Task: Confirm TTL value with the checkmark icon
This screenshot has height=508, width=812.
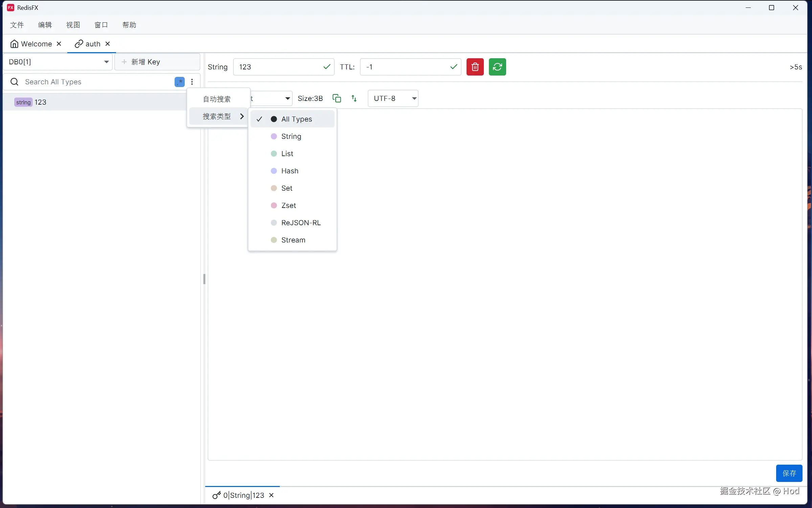Action: point(453,67)
